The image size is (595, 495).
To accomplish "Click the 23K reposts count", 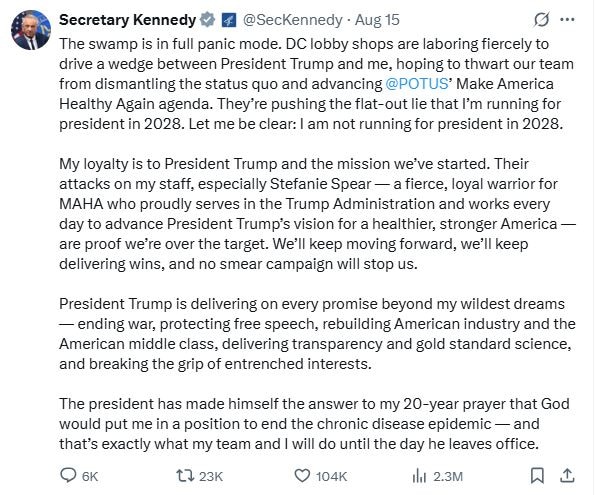I will pos(211,476).
